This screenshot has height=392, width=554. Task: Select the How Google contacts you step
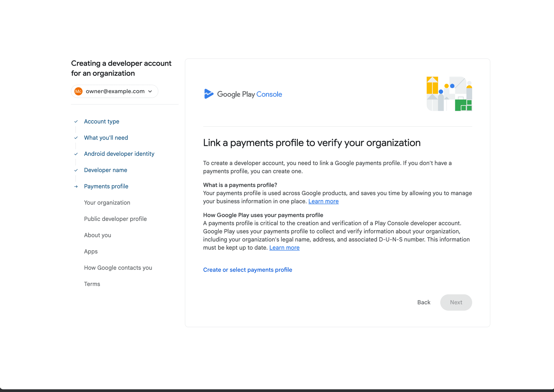(118, 268)
